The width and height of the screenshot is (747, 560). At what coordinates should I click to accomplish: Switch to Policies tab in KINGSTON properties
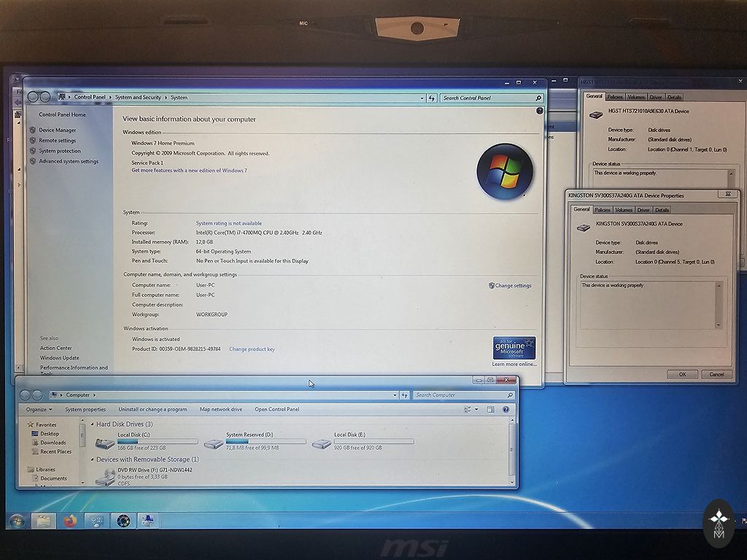tap(603, 210)
